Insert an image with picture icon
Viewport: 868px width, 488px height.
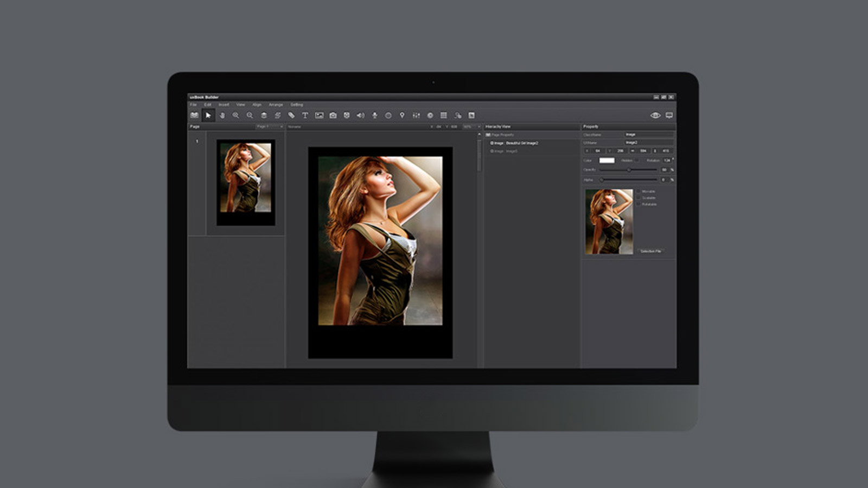tap(319, 115)
